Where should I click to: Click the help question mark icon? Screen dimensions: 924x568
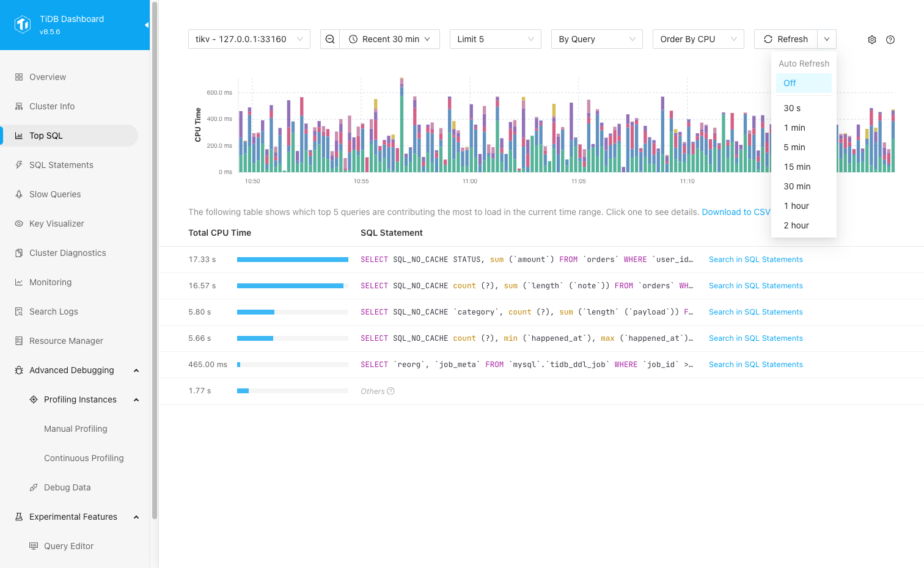point(890,40)
